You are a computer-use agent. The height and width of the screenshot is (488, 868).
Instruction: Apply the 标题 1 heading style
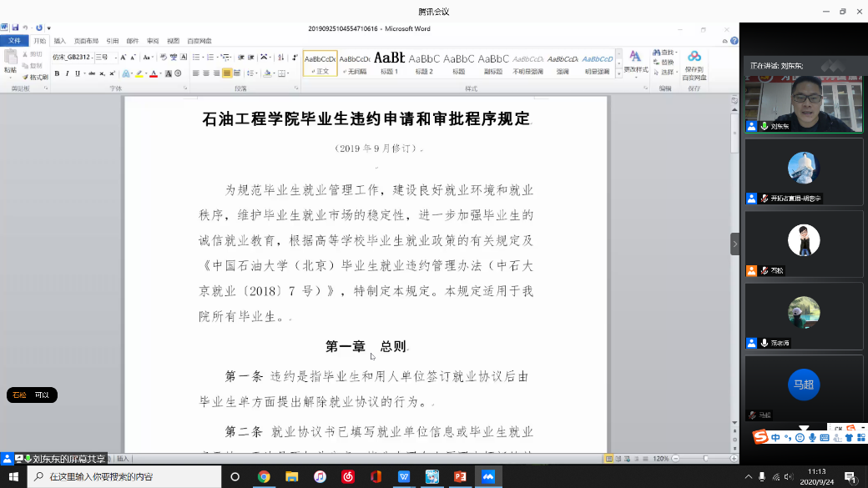pos(390,63)
